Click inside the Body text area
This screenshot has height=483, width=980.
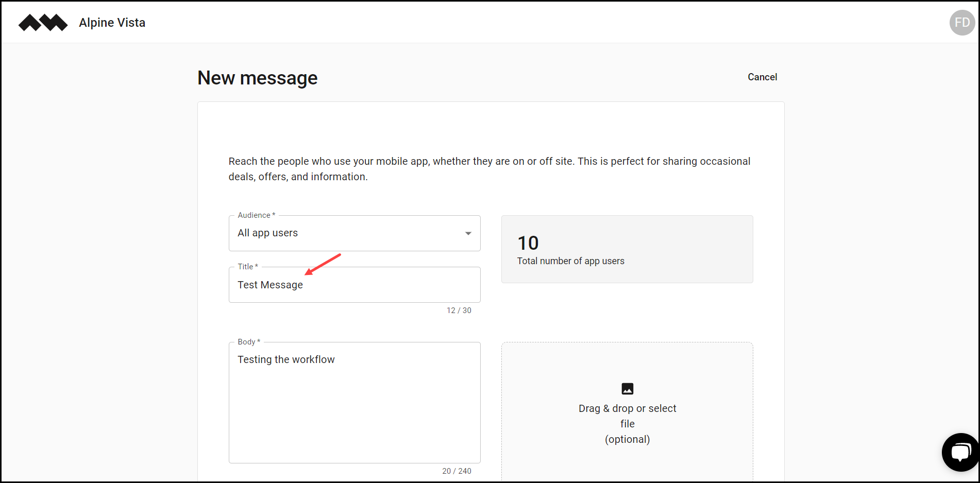click(x=354, y=402)
